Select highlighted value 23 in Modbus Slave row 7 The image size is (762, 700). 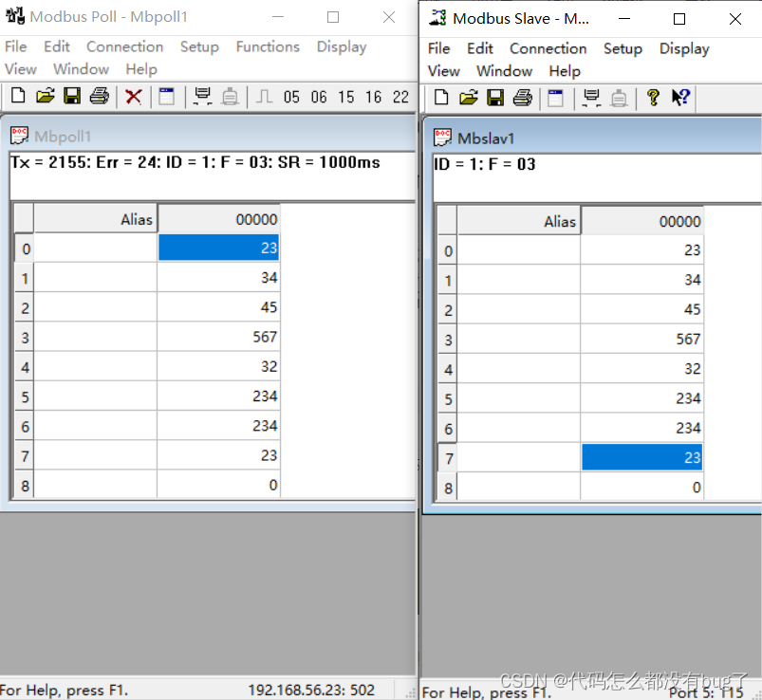(642, 457)
